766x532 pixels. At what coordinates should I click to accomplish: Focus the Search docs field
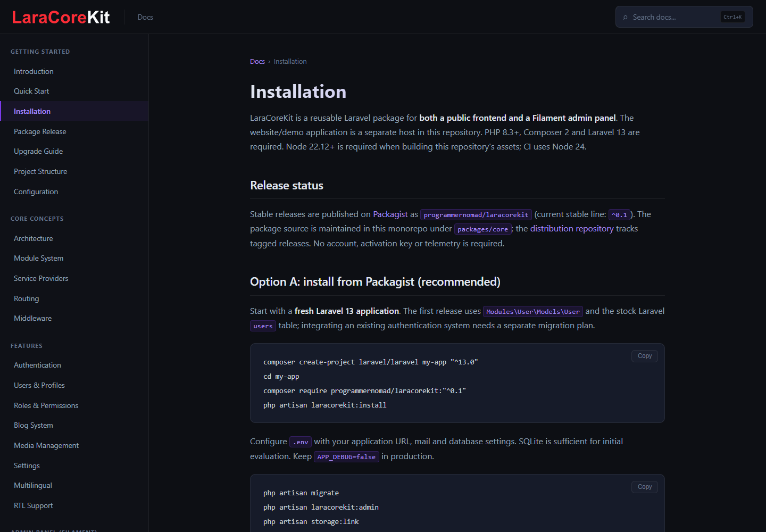click(684, 17)
